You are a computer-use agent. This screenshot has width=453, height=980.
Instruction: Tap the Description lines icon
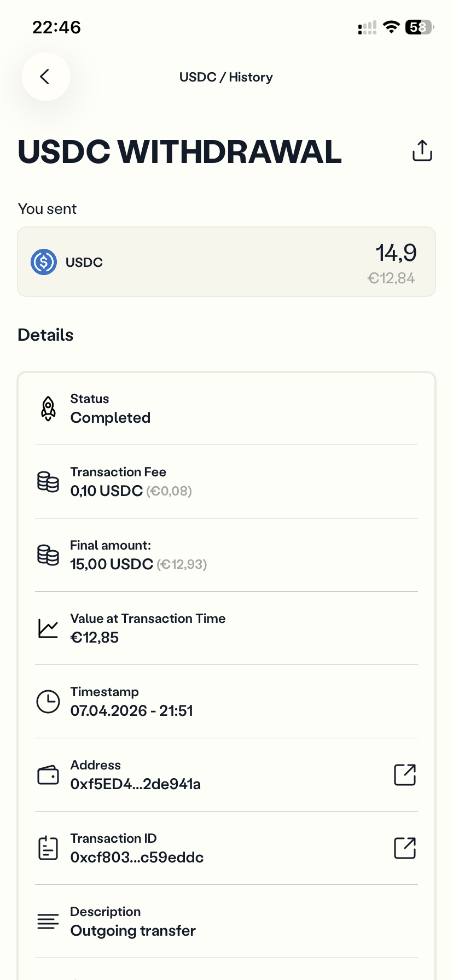(x=48, y=921)
